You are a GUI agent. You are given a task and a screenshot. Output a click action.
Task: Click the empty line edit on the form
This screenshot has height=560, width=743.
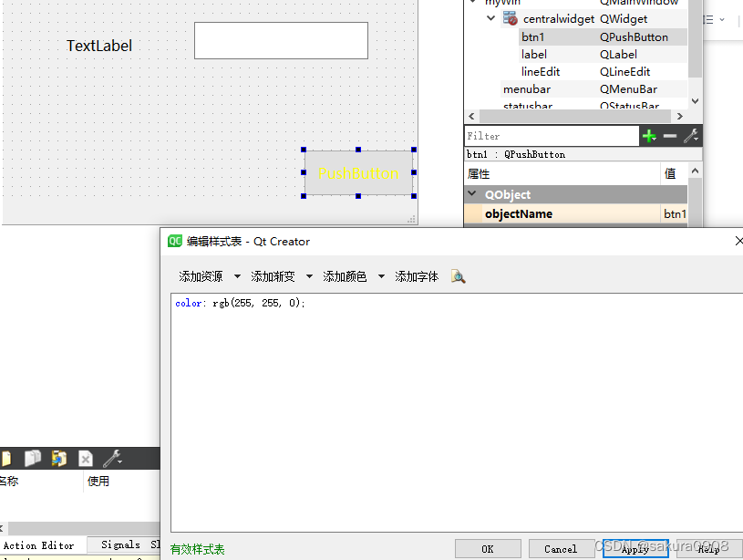(281, 41)
